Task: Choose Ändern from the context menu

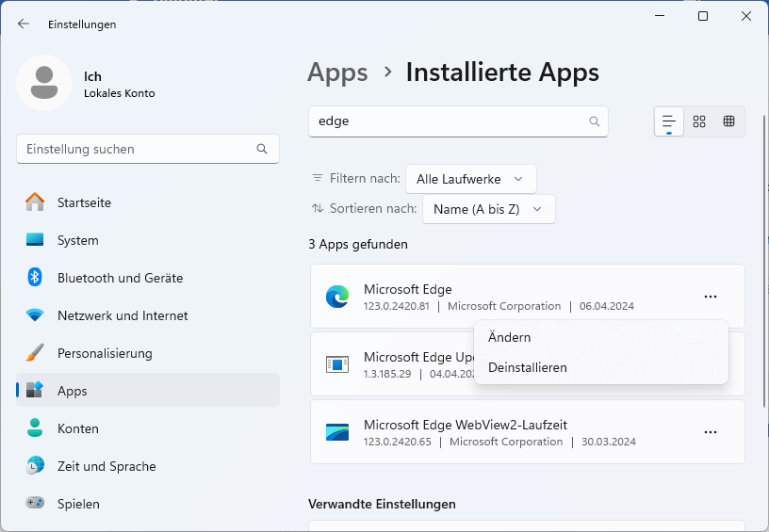Action: (510, 337)
